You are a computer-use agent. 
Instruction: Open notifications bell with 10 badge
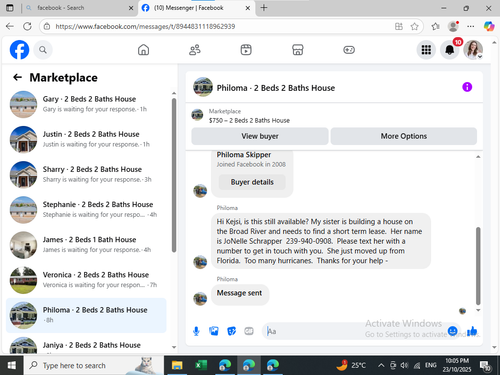click(450, 50)
